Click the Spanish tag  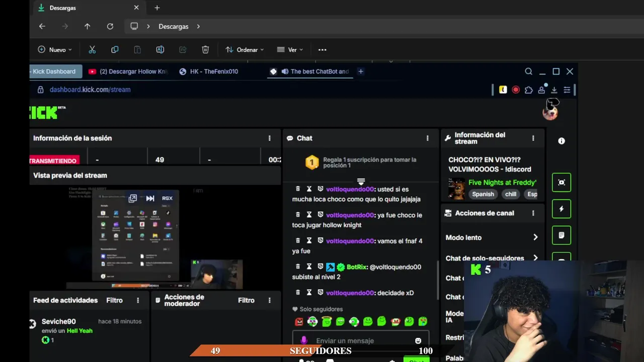point(483,194)
